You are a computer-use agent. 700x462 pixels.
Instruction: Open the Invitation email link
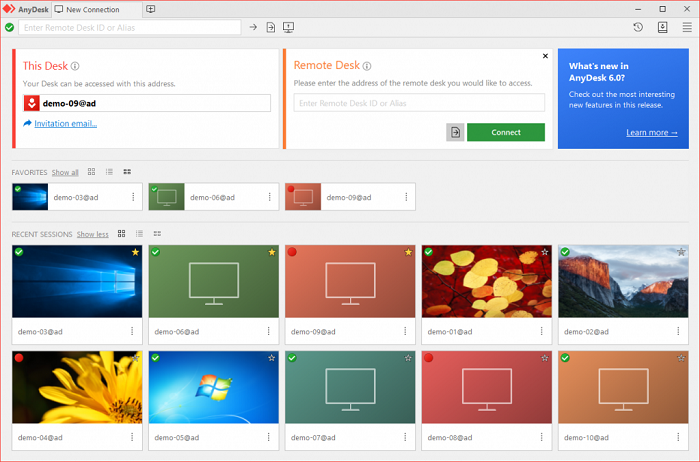66,124
